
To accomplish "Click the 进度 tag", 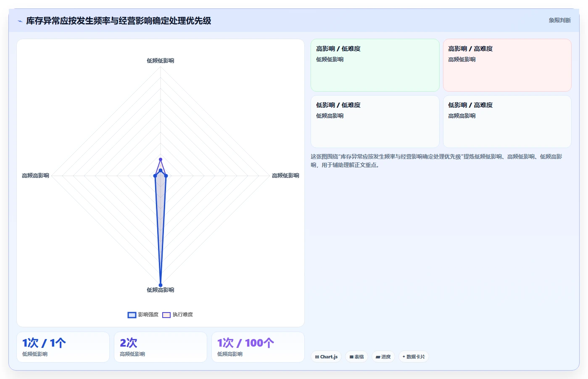I will coord(383,357).
